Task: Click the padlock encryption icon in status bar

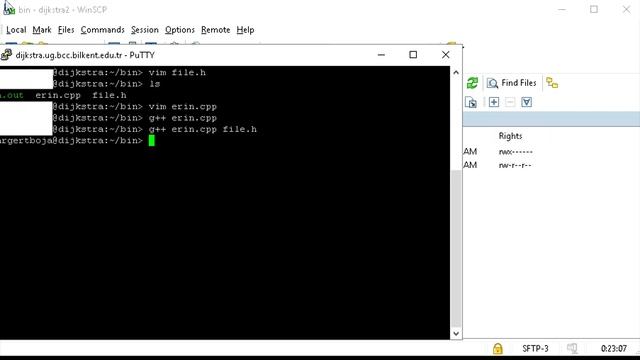Action: click(498, 349)
